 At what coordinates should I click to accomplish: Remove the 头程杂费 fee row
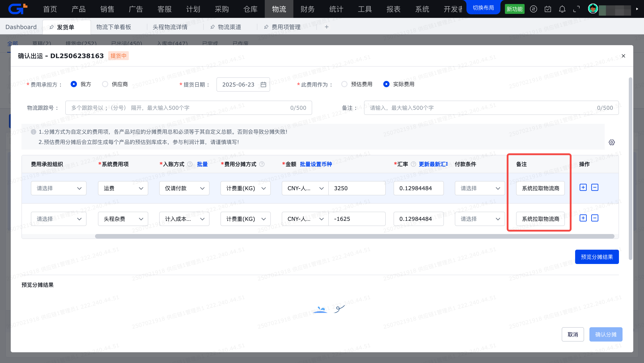pyautogui.click(x=595, y=218)
